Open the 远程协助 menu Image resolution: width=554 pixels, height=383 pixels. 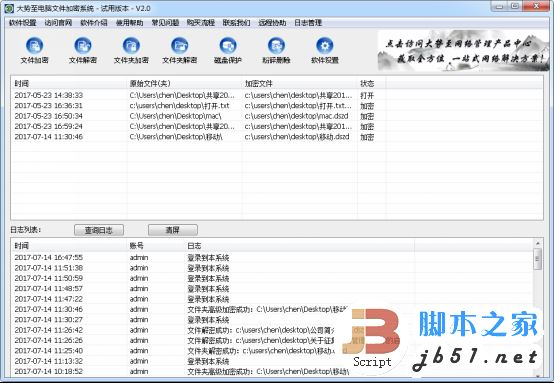point(272,23)
